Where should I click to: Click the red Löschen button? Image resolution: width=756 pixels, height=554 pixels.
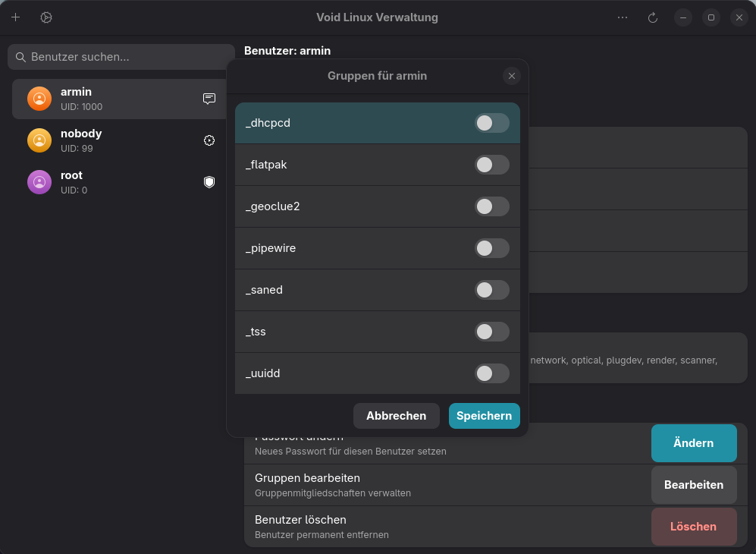(x=693, y=527)
